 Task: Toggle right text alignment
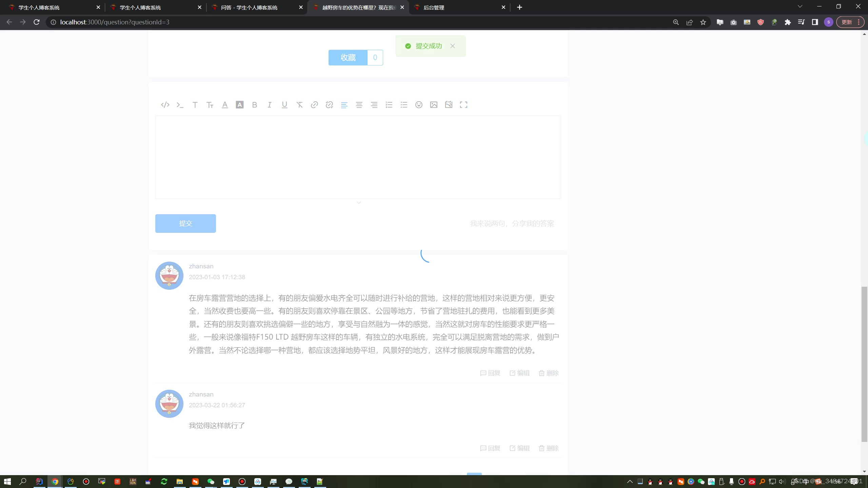[x=374, y=105]
